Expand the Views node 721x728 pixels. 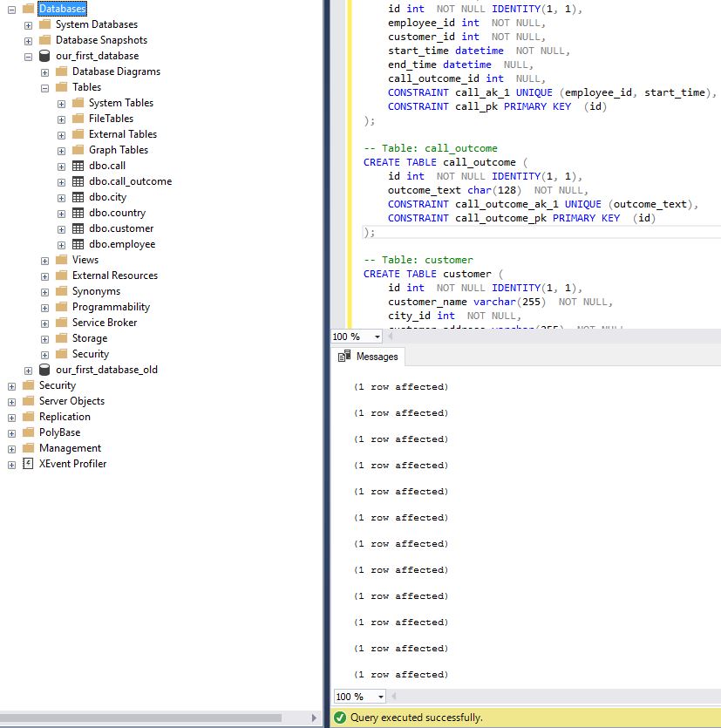click(x=44, y=260)
